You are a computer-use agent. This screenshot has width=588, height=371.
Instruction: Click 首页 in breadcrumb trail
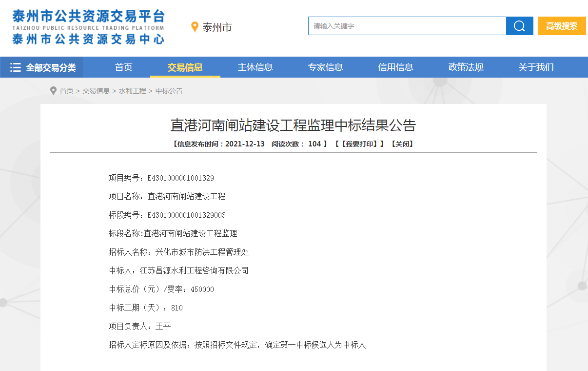(x=66, y=91)
